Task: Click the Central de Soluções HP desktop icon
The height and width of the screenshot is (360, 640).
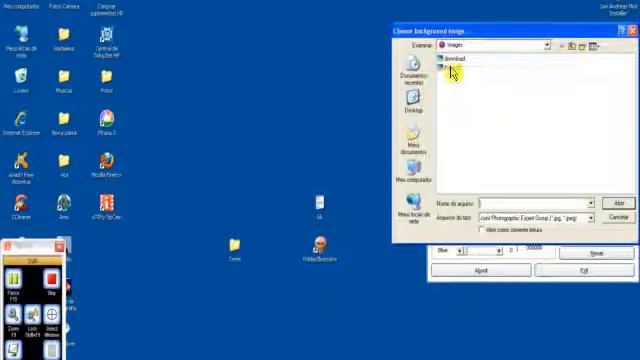Action: (x=107, y=42)
